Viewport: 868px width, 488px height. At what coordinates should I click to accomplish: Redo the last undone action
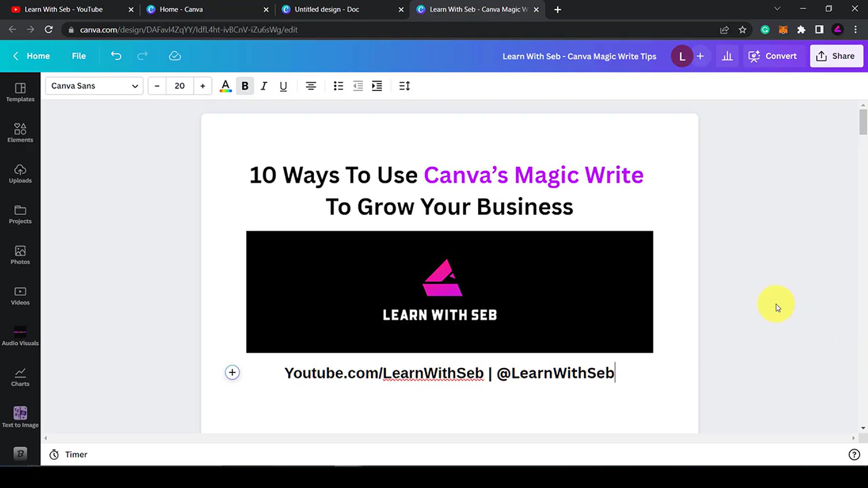pyautogui.click(x=142, y=56)
